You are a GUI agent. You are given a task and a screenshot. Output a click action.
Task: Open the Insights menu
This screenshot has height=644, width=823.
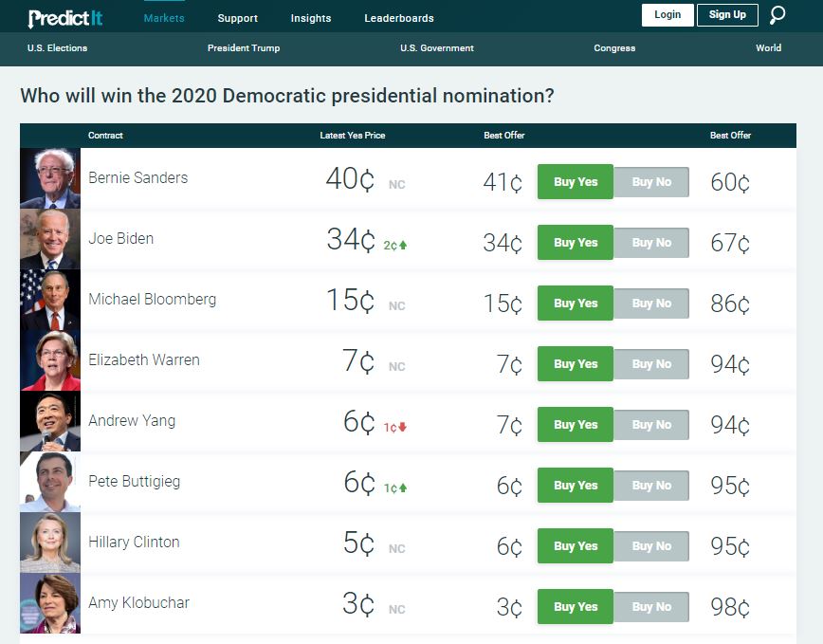pos(311,18)
